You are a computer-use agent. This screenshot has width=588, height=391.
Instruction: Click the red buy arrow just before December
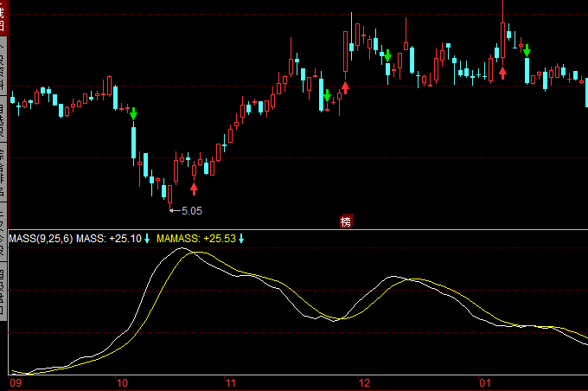pos(345,87)
